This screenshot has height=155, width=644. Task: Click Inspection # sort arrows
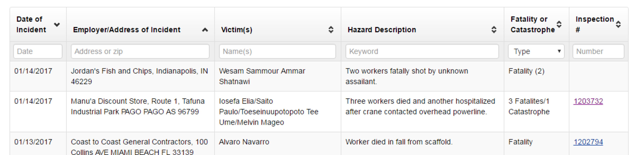tap(618, 24)
